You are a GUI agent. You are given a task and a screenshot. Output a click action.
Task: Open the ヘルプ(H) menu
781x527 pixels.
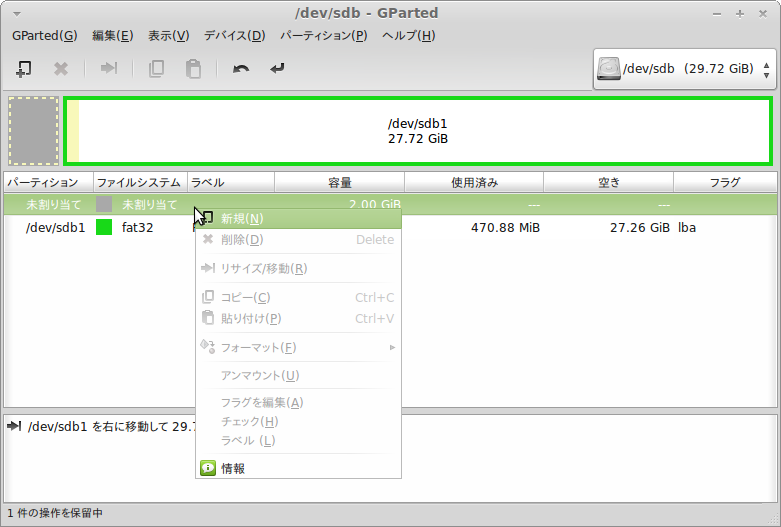point(408,36)
